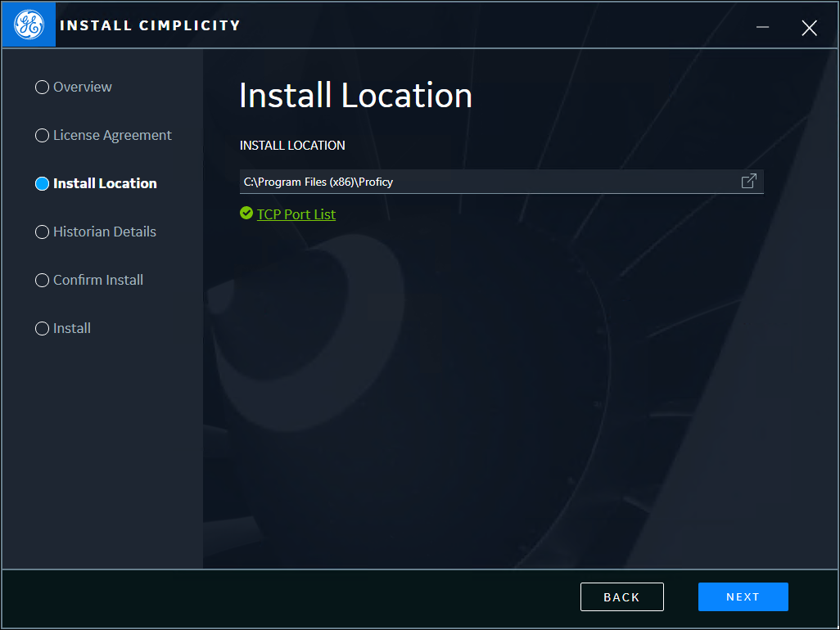Image resolution: width=840 pixels, height=630 pixels.
Task: Go to the Confirm Install step label
Action: pos(98,279)
